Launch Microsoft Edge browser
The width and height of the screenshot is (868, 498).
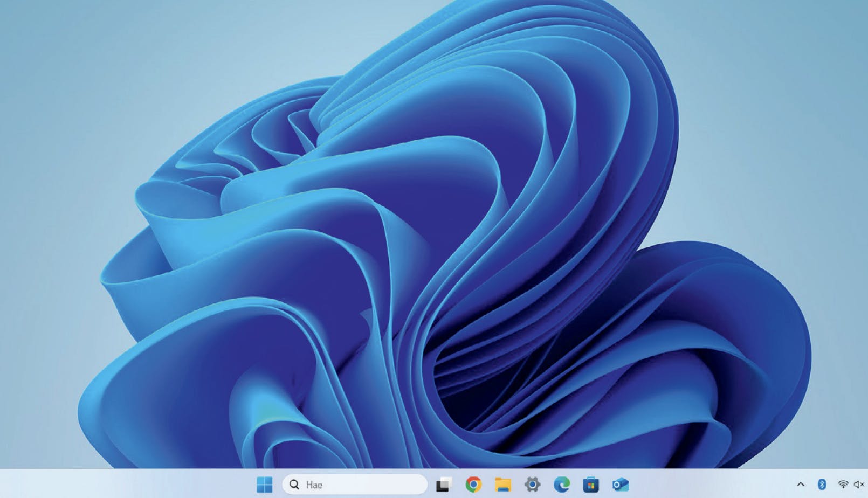561,485
